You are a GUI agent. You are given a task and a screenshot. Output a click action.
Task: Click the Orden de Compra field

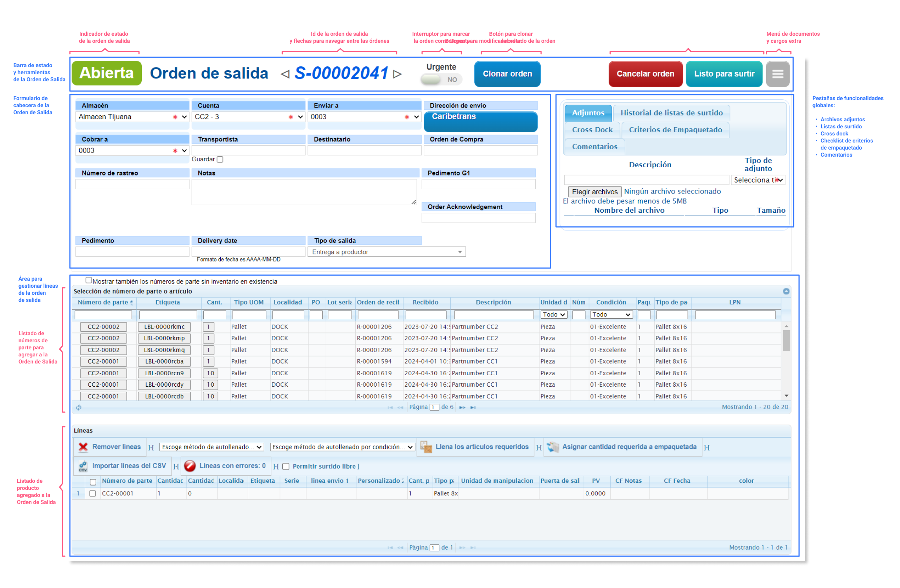pos(481,150)
